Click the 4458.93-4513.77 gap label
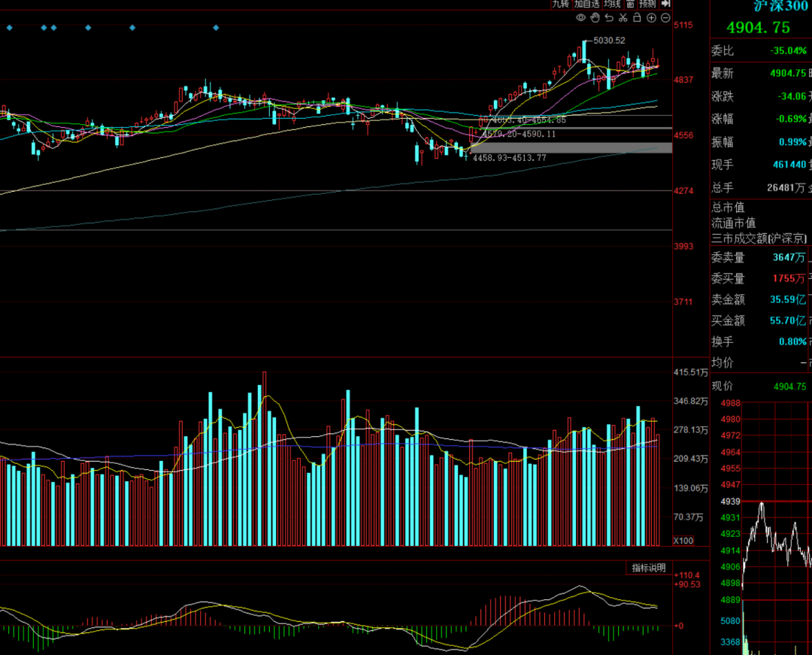 pyautogui.click(x=510, y=158)
